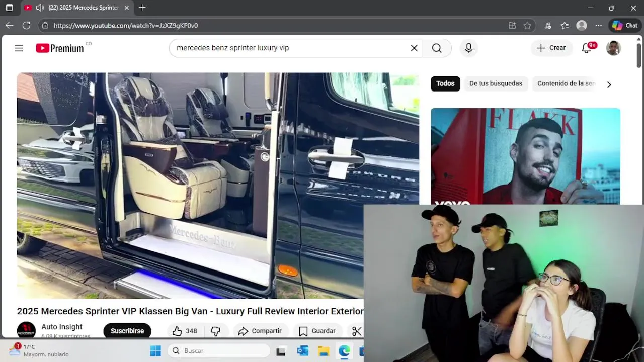This screenshot has height=362, width=644.
Task: View site information lock icon
Action: pyautogui.click(x=45, y=26)
